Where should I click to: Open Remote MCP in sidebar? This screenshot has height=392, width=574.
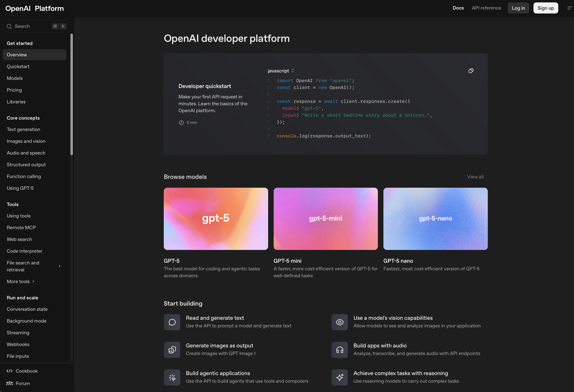[21, 228]
